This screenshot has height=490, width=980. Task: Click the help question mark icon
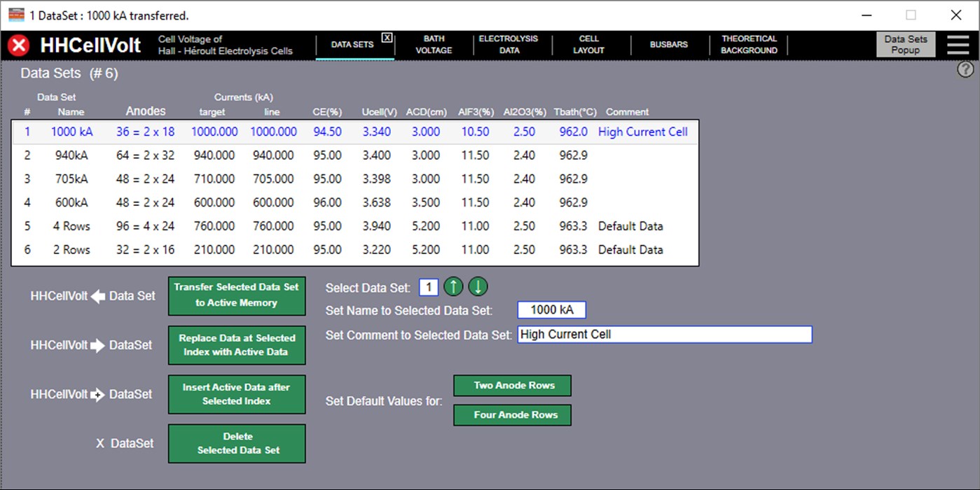(x=965, y=69)
